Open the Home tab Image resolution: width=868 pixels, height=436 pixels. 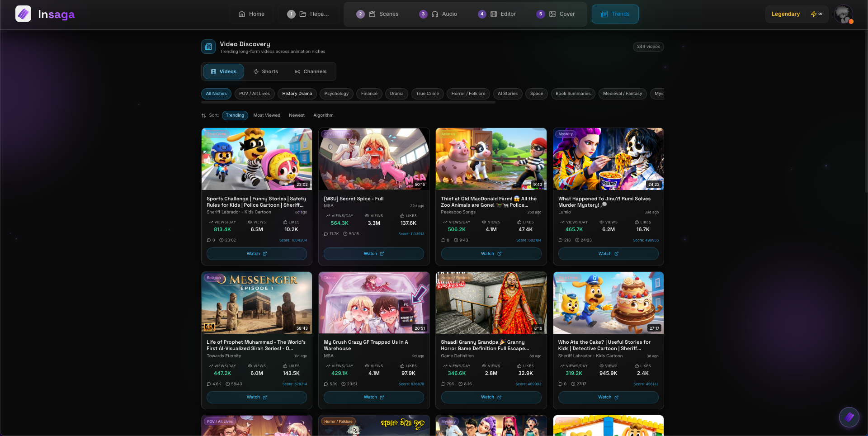pos(251,14)
